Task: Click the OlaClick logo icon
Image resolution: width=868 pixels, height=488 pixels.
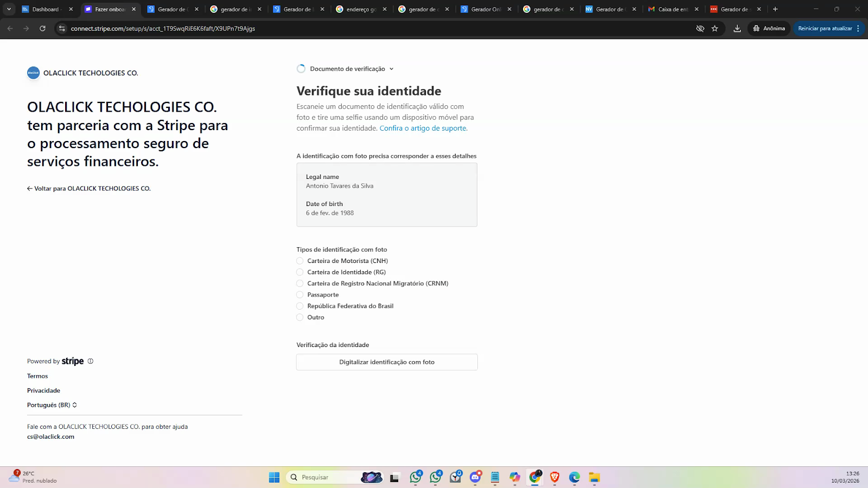Action: pyautogui.click(x=33, y=73)
